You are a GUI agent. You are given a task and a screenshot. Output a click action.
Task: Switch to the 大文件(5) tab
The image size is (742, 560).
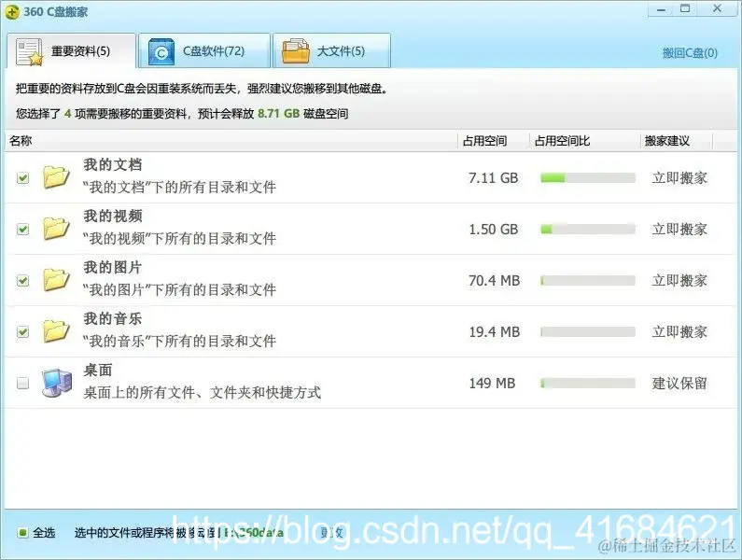coord(331,50)
